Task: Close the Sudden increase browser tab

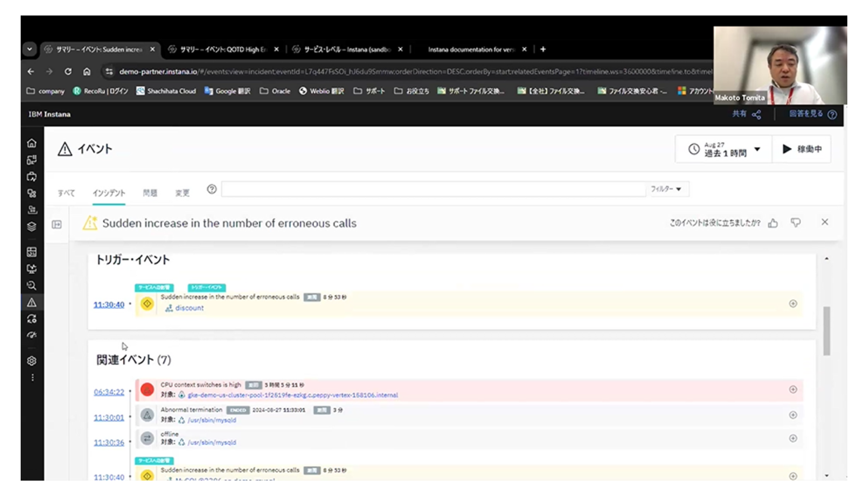Action: (152, 50)
